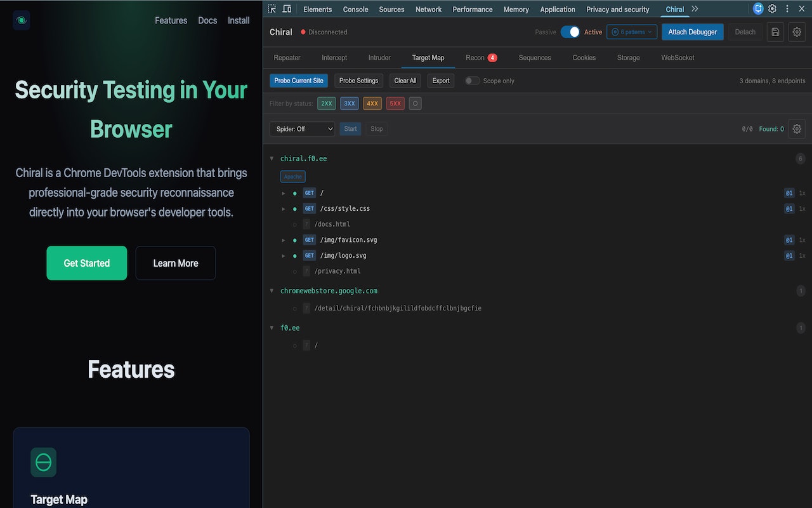Expand the chiral.f0.ee GET / endpoint row
Image resolution: width=812 pixels, height=508 pixels.
[284, 193]
